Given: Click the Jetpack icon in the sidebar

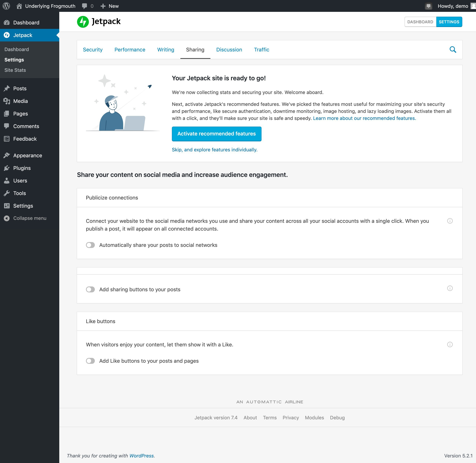Looking at the screenshot, I should pos(7,35).
